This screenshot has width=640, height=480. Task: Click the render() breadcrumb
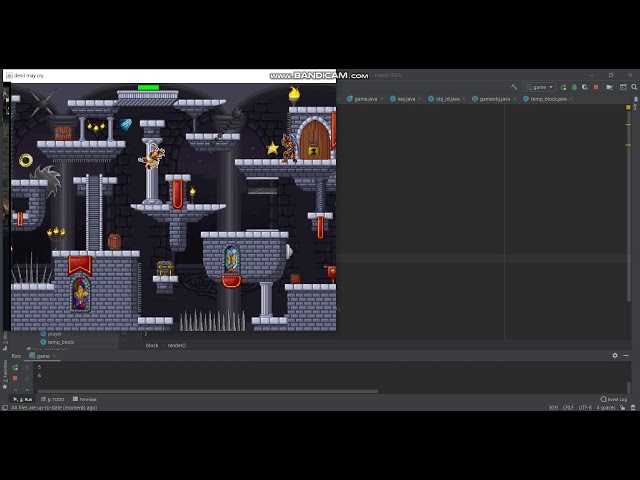176,345
